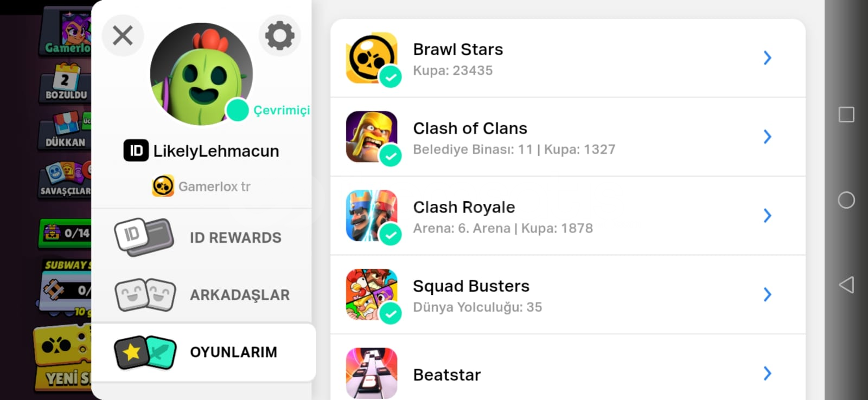Tap Android home circle button
Viewport: 868px width, 400px height.
(x=846, y=200)
